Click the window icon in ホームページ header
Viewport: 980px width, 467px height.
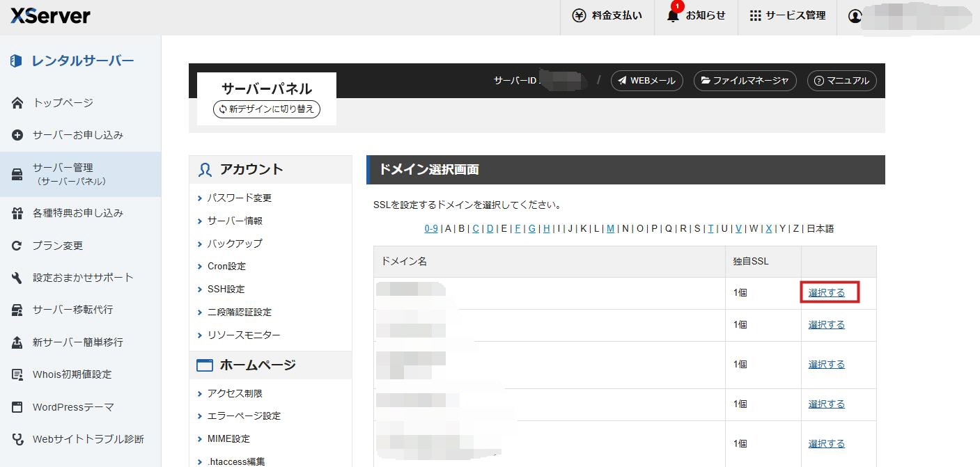tap(204, 365)
